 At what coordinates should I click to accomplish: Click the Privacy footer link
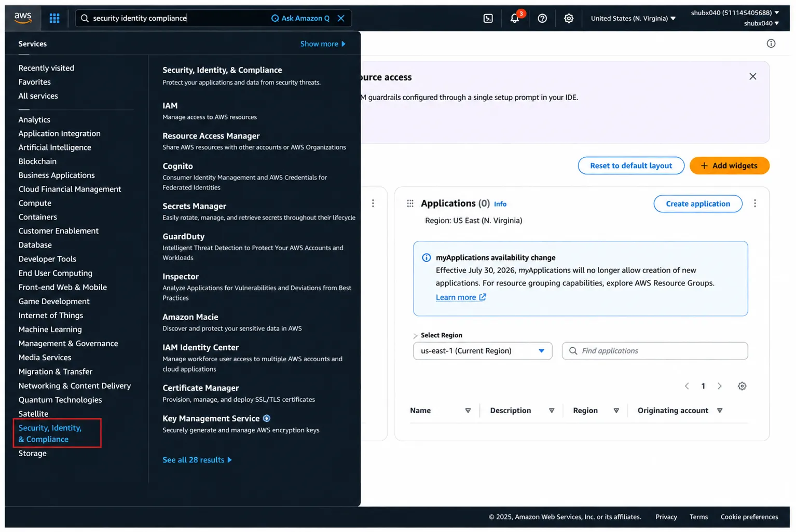[666, 517]
